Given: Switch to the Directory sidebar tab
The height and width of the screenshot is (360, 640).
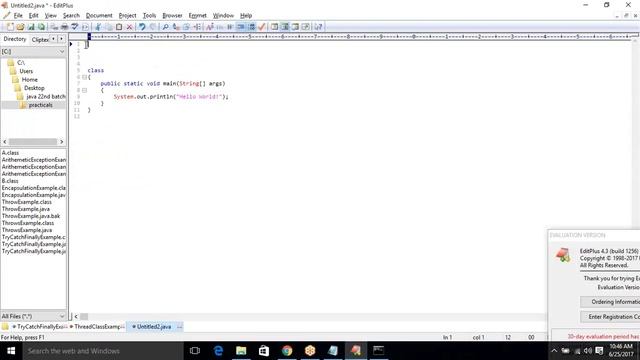Looking at the screenshot, I should [15, 39].
